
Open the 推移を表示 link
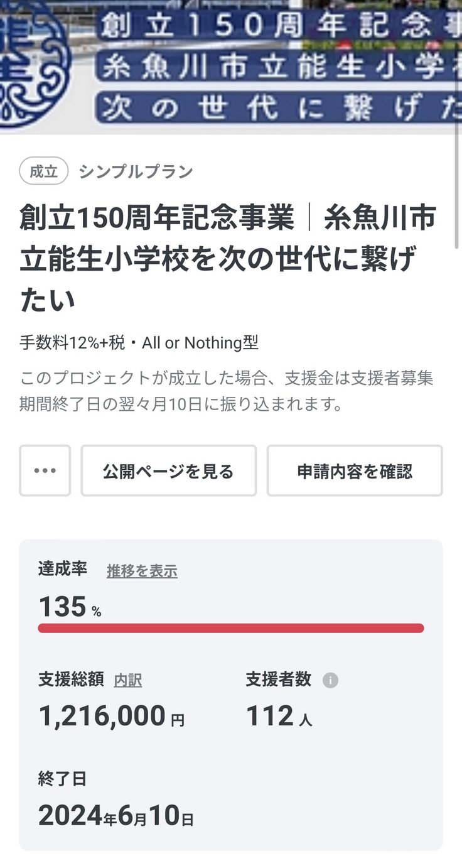142,571
